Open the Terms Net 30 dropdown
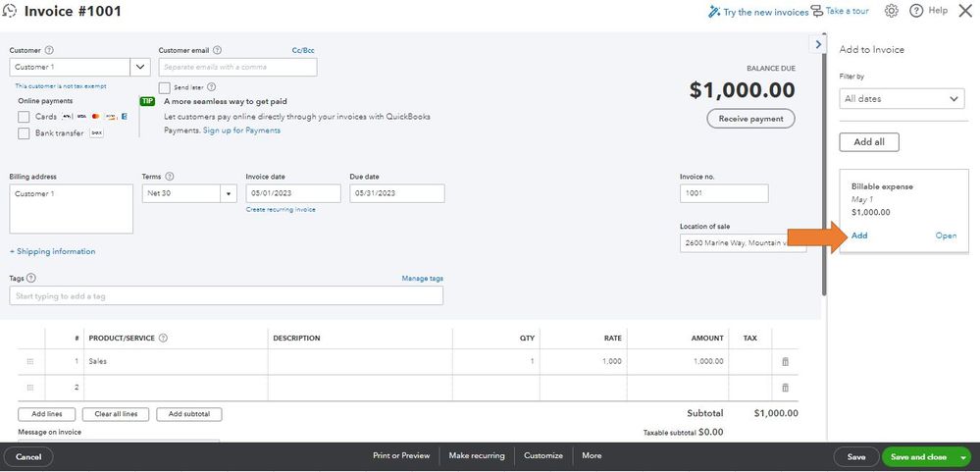The image size is (980, 472). click(x=229, y=193)
